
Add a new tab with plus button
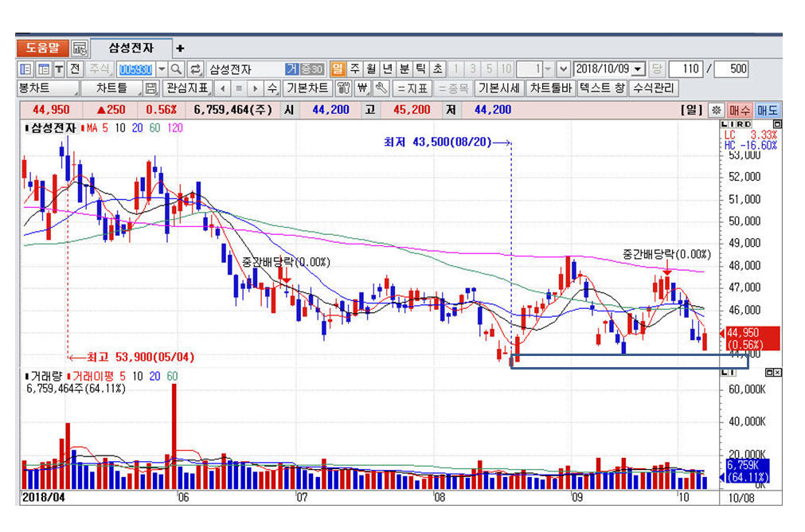[180, 49]
